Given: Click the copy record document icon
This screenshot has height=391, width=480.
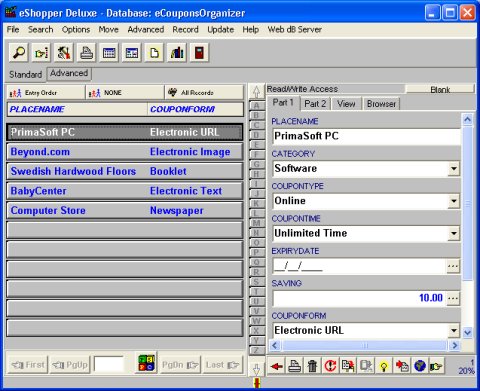Looking at the screenshot, I should pyautogui.click(x=348, y=366).
